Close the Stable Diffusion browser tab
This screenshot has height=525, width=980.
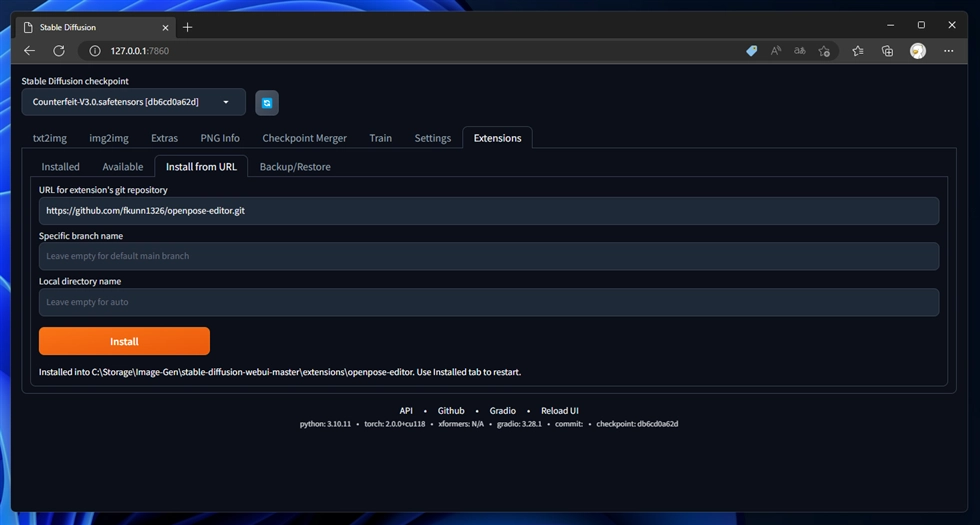166,28
